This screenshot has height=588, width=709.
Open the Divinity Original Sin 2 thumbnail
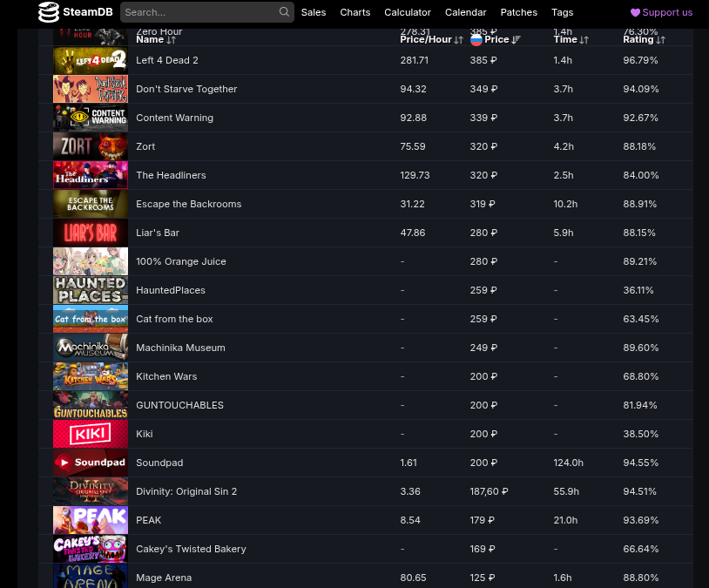click(91, 491)
